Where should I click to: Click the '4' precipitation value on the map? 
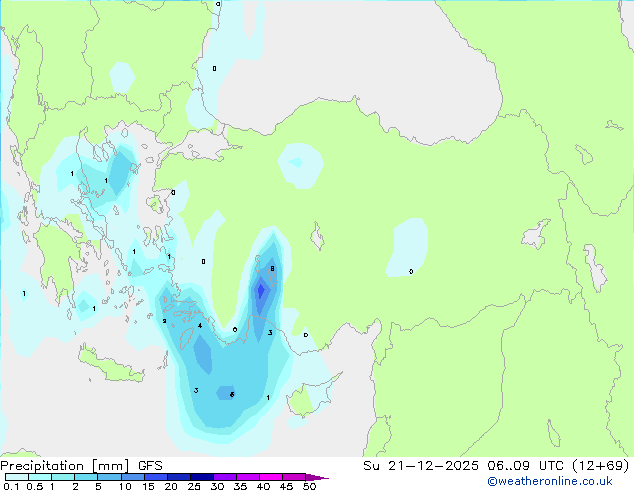(x=200, y=326)
